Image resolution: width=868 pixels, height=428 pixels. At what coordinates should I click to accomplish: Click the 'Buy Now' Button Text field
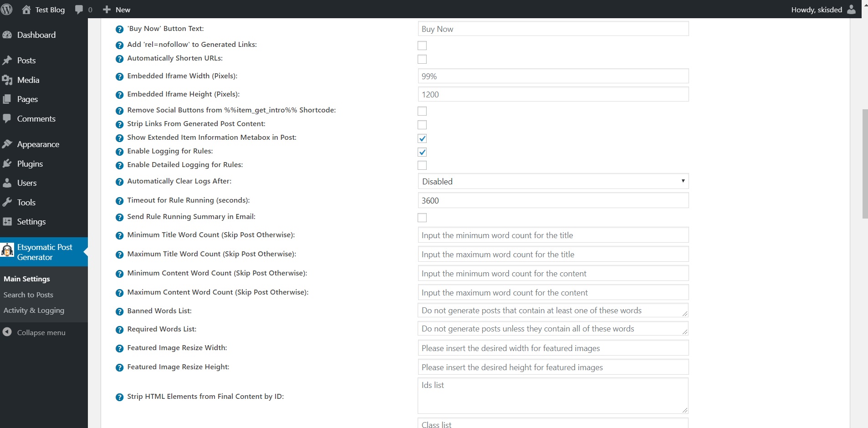[552, 28]
